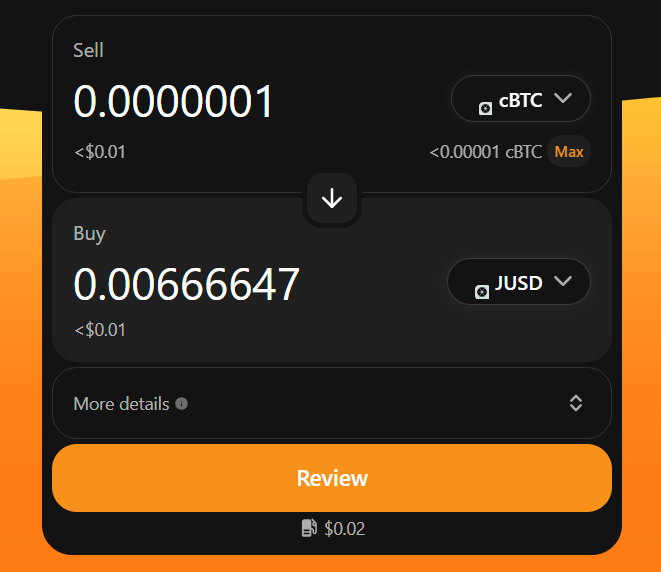Image resolution: width=661 pixels, height=572 pixels.
Task: Click the swap direction arrow icon
Action: click(x=332, y=199)
